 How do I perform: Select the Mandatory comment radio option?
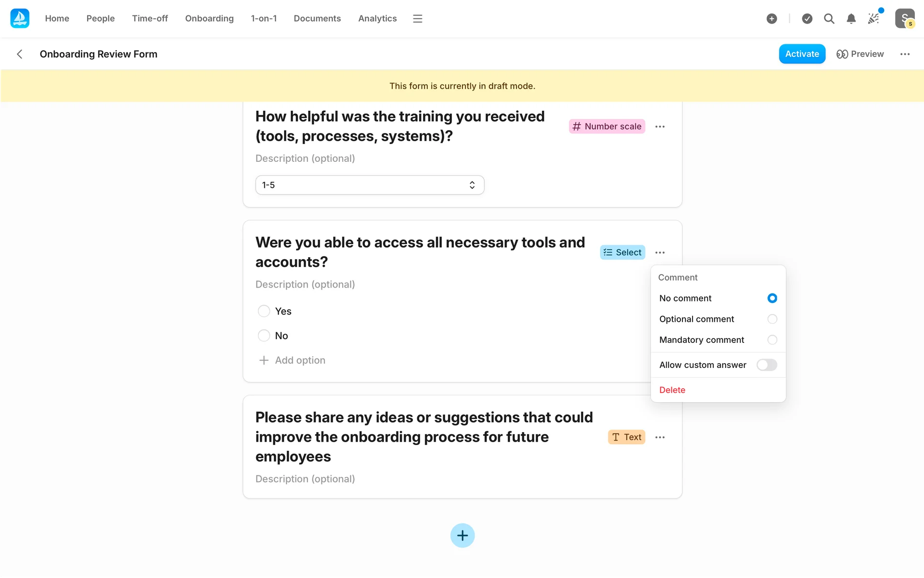pyautogui.click(x=772, y=340)
